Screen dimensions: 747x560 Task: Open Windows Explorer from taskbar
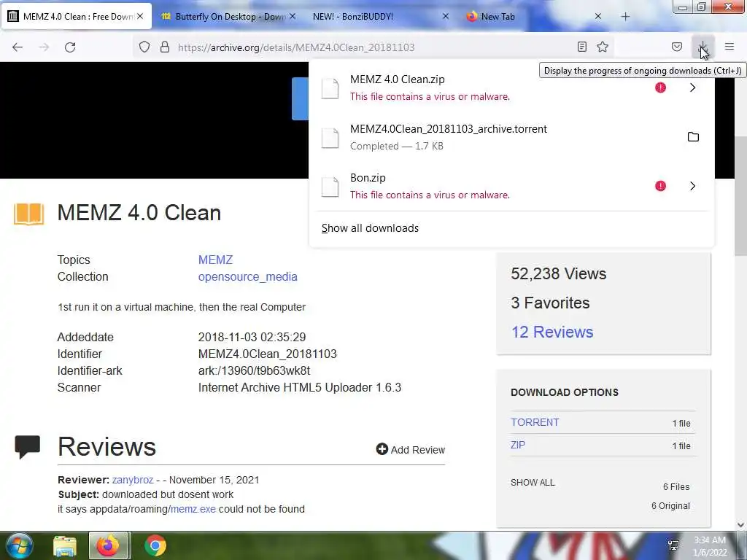click(x=65, y=545)
